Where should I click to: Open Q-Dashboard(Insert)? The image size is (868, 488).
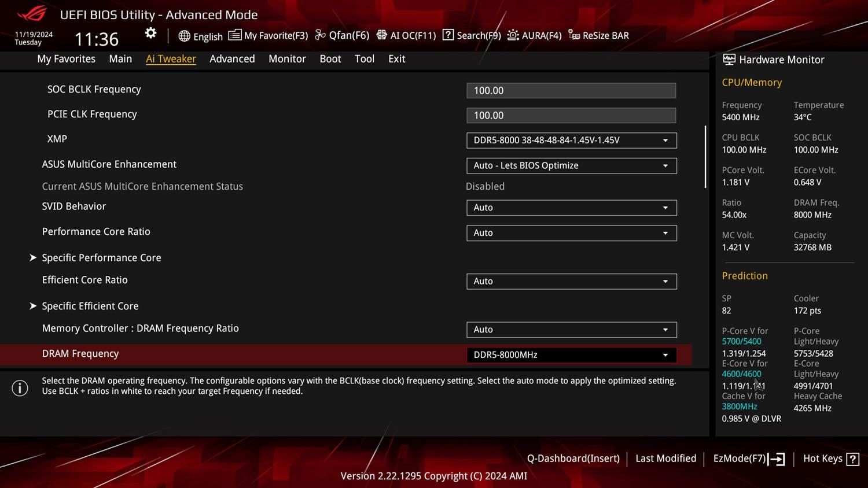tap(573, 459)
